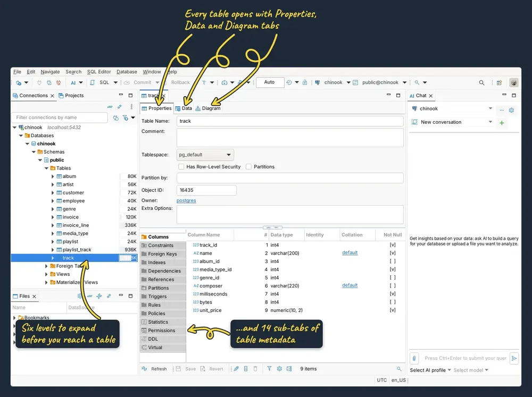This screenshot has width=532, height=397.
Task: Add a new conversation with green plus
Action: (502, 123)
